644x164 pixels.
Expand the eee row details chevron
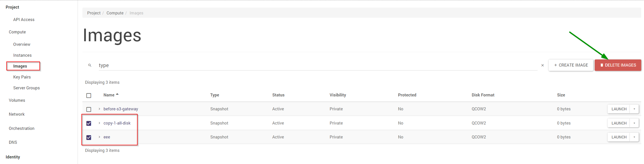click(x=99, y=137)
